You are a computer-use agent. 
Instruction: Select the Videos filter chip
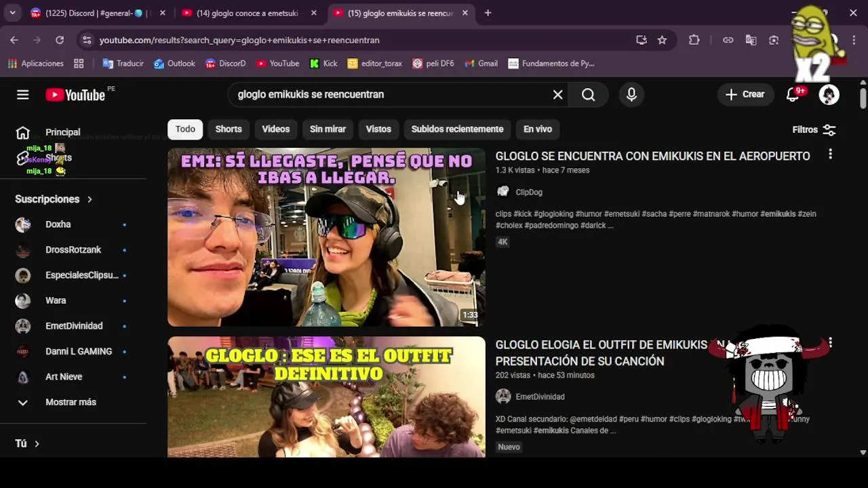(x=276, y=129)
